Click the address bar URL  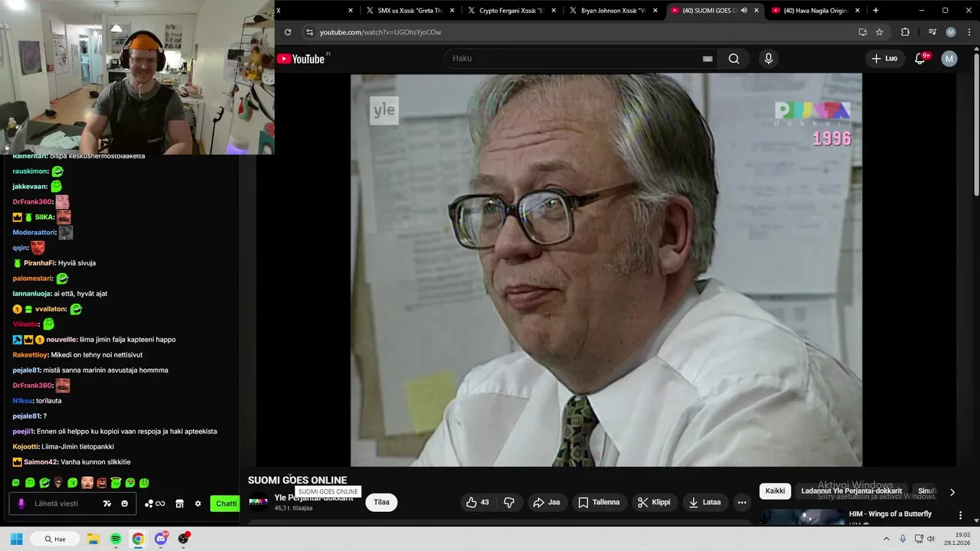coord(381,32)
